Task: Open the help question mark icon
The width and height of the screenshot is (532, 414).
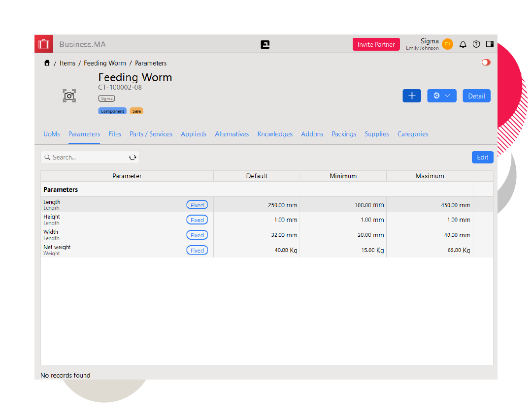Action: [x=476, y=44]
